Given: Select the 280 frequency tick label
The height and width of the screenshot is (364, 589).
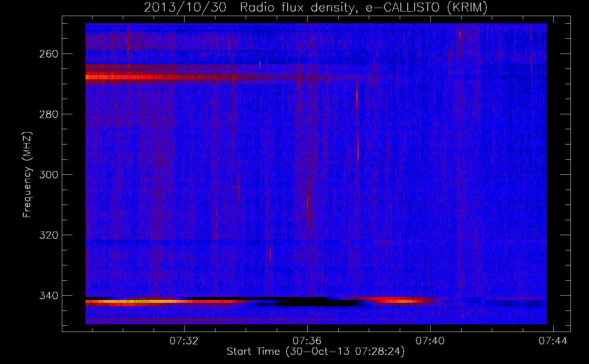Looking at the screenshot, I should tap(48, 114).
